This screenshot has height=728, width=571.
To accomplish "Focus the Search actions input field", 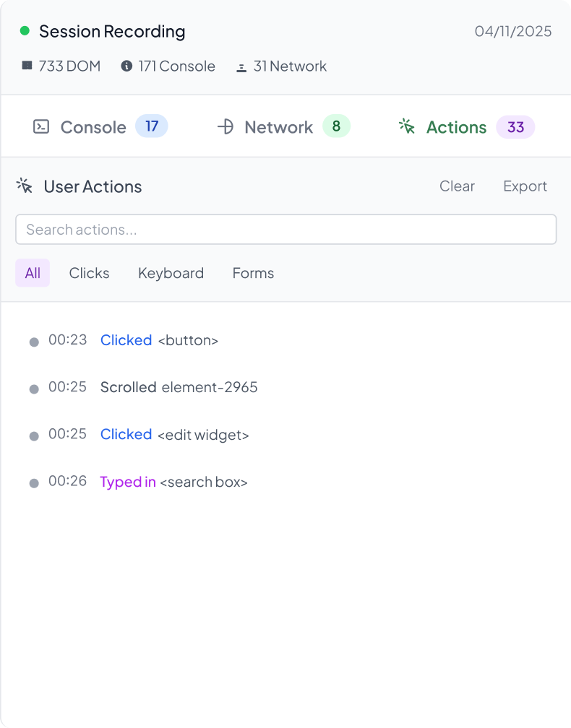I will 285,230.
